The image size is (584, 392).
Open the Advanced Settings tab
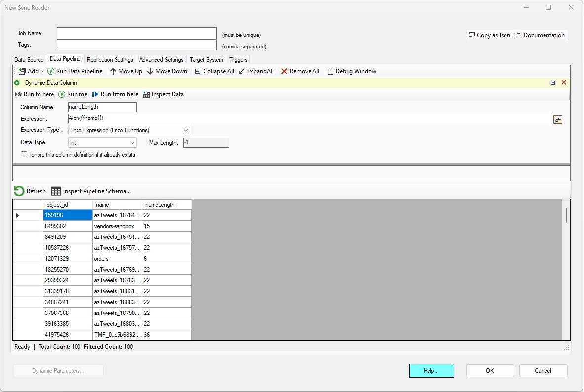click(x=161, y=60)
